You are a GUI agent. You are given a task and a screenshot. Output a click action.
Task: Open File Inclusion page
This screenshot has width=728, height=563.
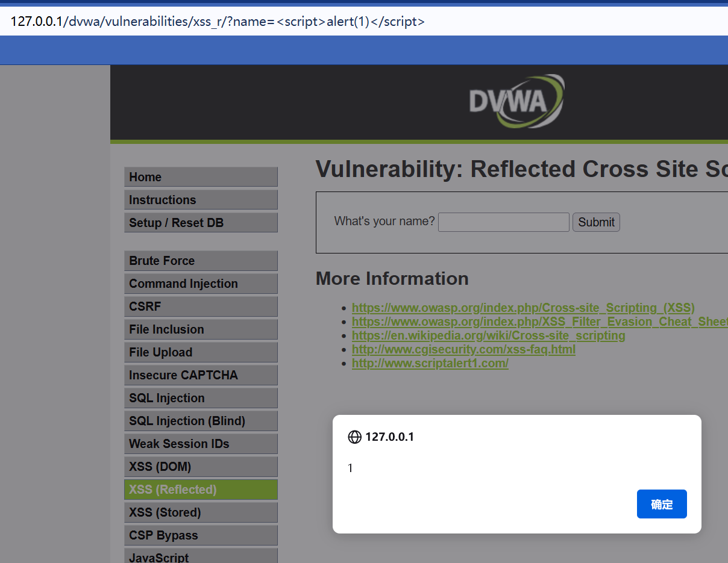(201, 329)
